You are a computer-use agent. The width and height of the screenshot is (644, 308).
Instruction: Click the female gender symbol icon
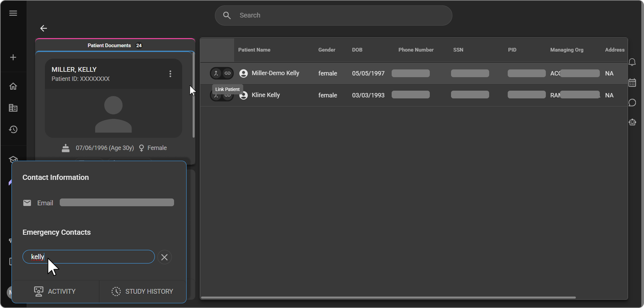[x=141, y=148]
